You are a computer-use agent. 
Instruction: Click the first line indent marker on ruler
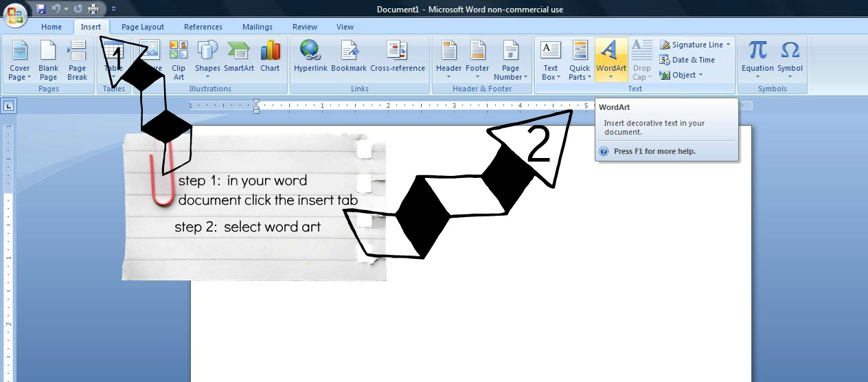[256, 102]
